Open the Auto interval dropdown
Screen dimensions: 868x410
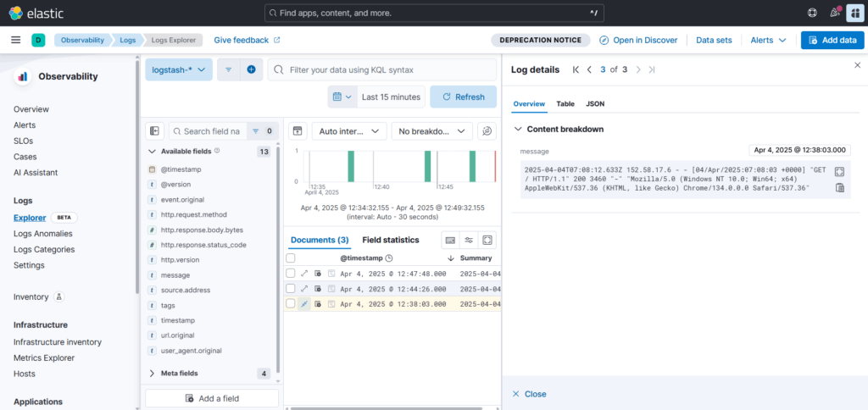coord(348,131)
